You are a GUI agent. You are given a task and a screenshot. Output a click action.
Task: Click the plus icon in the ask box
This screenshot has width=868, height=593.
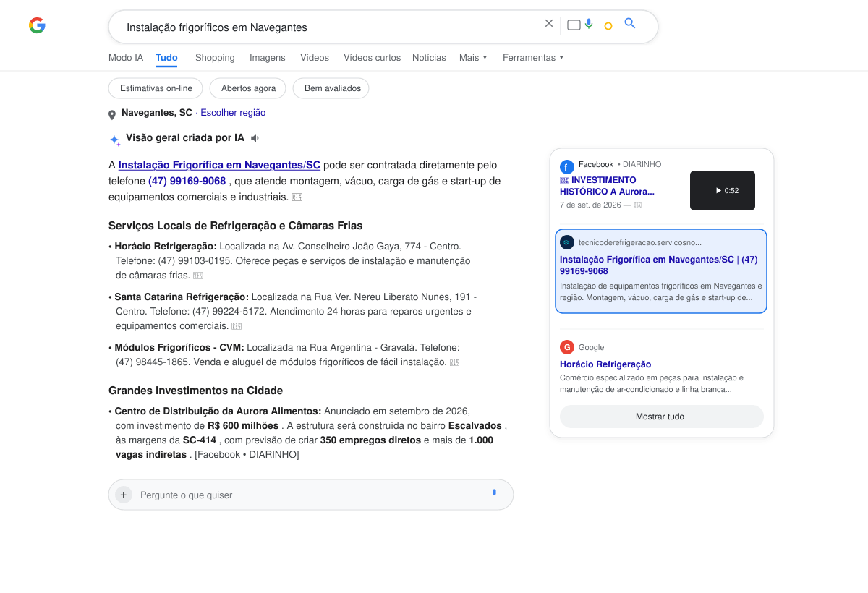(x=124, y=495)
